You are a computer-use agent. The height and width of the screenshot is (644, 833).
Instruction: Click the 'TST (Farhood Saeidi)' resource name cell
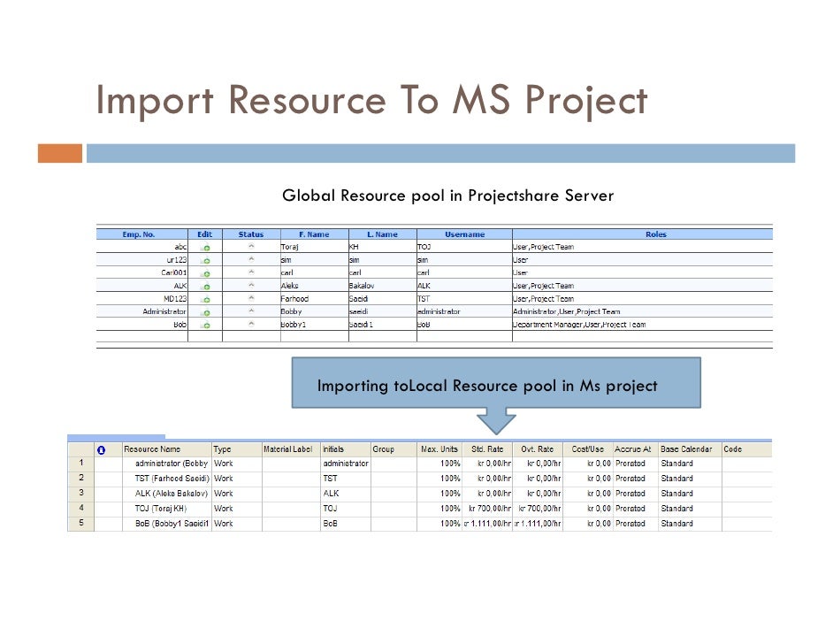click(167, 479)
